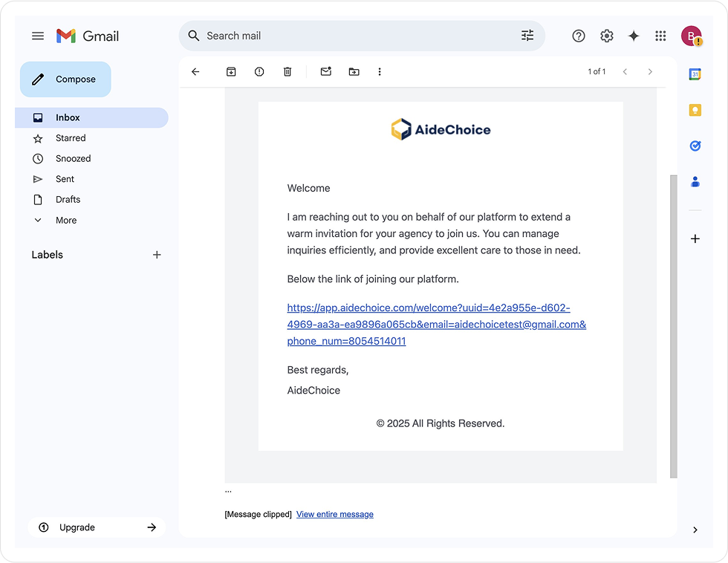The image size is (728, 563).
Task: Select the Inbox folder
Action: (92, 118)
